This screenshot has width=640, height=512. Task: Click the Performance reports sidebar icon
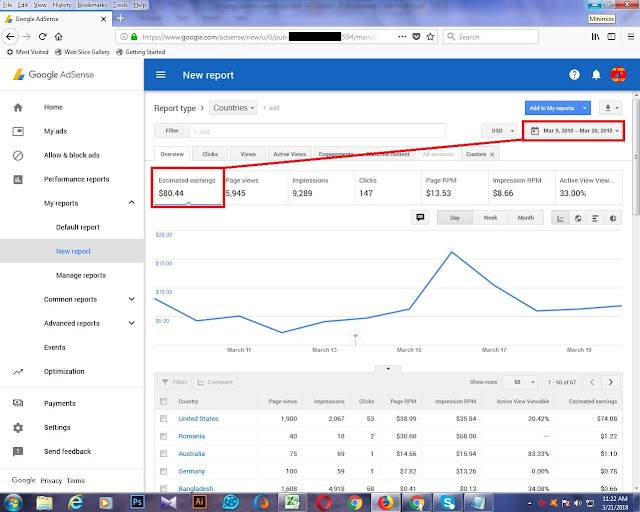click(18, 180)
